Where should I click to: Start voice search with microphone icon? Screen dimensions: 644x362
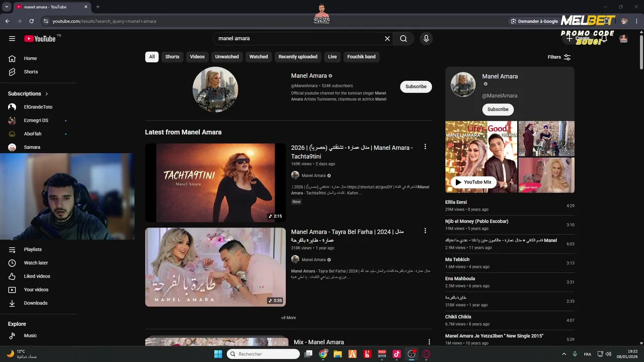(426, 39)
